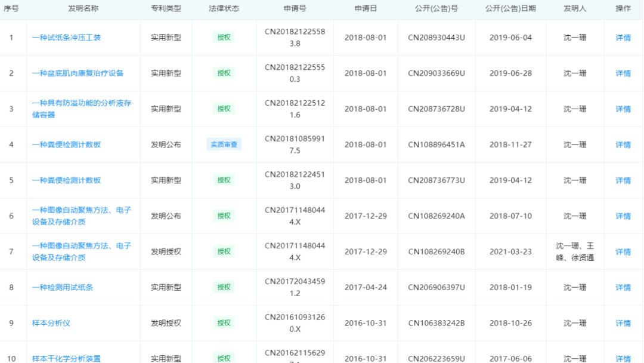This screenshot has width=644, height=363.
Task: Click inventor name 沈一珊 in the first row
Action: 575,37
